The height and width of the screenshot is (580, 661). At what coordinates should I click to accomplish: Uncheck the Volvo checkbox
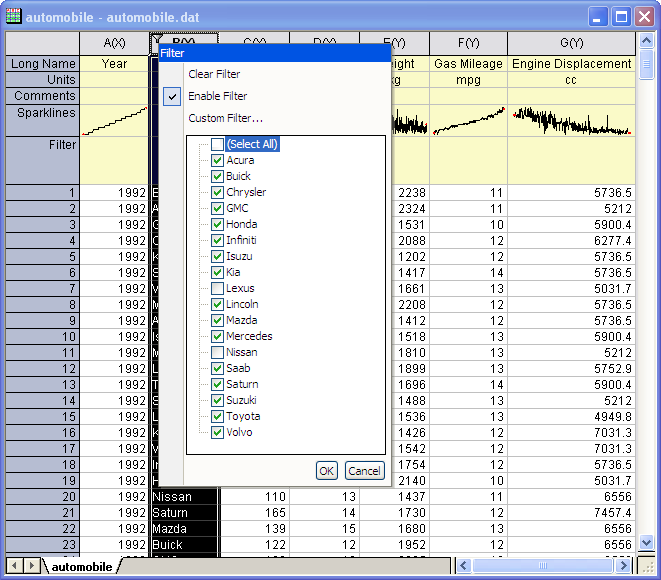click(x=217, y=432)
